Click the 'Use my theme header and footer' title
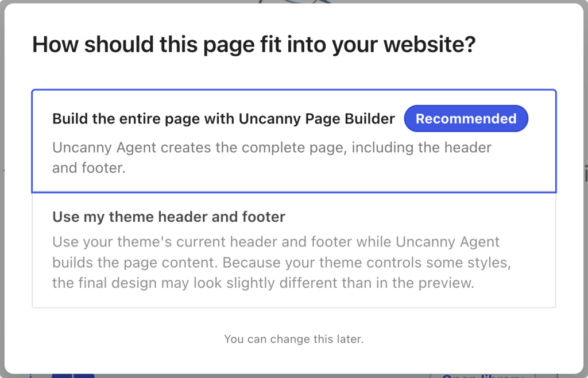 click(x=169, y=217)
